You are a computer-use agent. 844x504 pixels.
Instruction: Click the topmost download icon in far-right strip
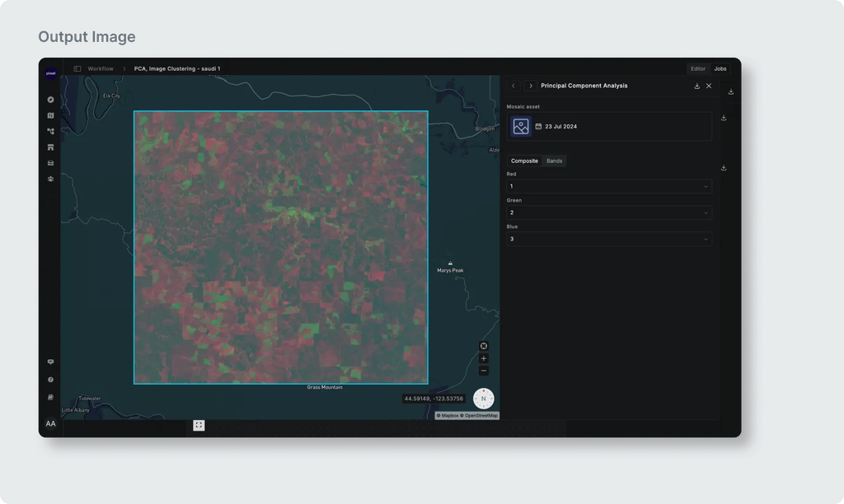point(731,92)
